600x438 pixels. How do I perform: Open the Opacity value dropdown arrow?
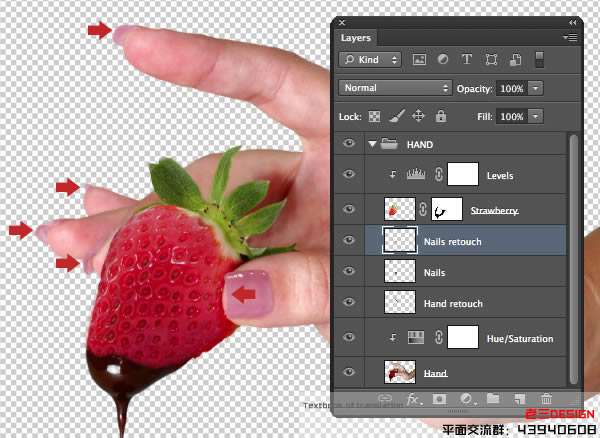(536, 88)
